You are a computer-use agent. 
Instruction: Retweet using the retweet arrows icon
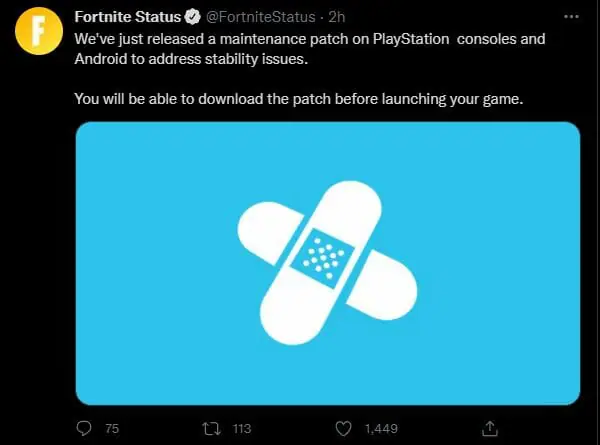coord(212,429)
